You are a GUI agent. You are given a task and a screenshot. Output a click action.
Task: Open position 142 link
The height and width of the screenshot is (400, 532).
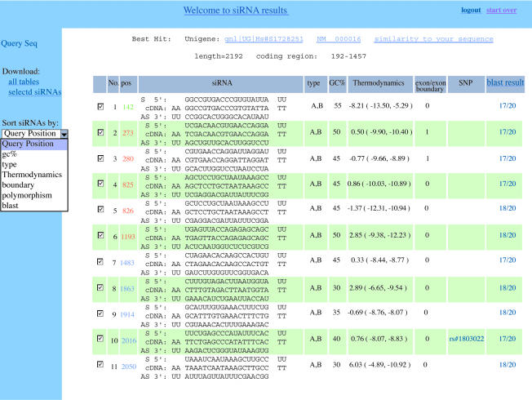tap(128, 107)
